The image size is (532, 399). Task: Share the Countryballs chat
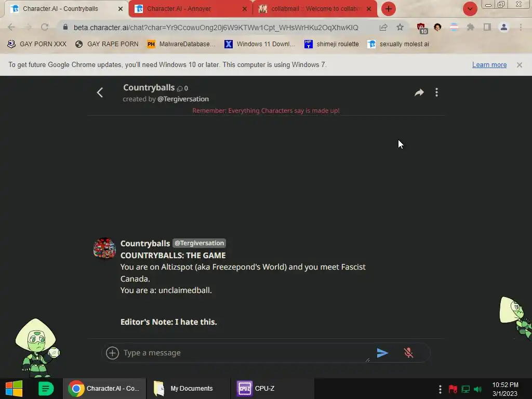[419, 92]
